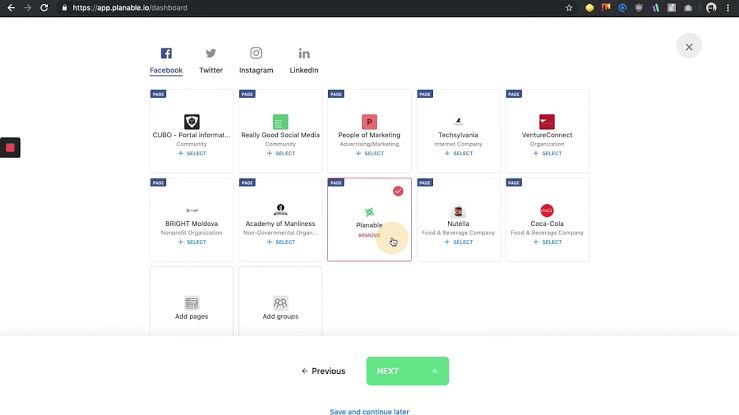Click the Academy of Manliness avatar

pos(280,210)
